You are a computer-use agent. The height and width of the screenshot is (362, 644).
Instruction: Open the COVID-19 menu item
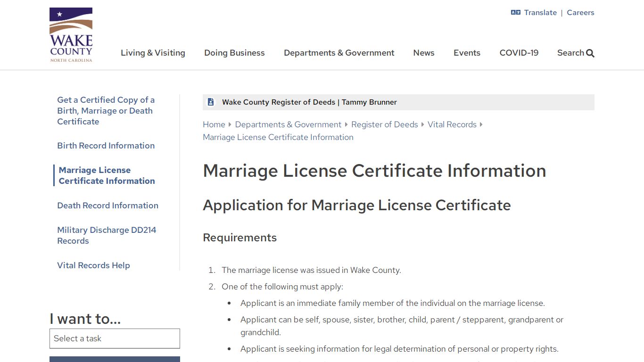(519, 53)
